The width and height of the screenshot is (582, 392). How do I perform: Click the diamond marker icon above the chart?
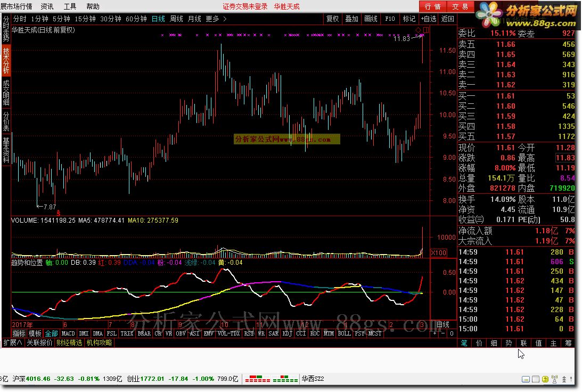click(419, 30)
